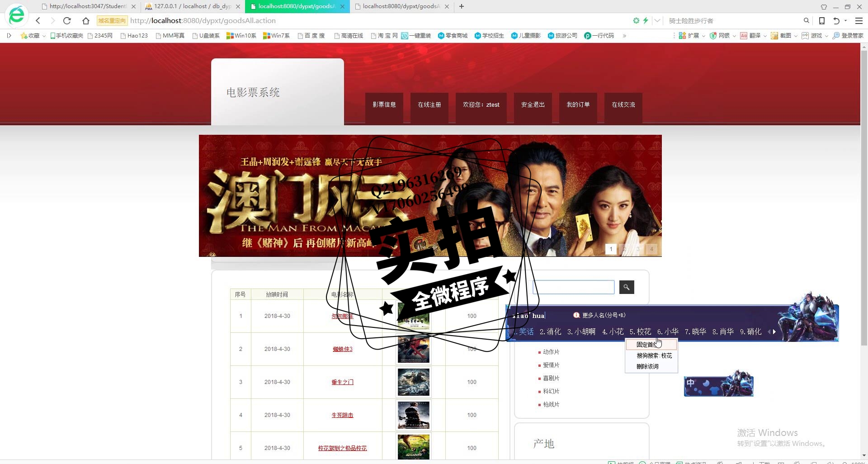The width and height of the screenshot is (868, 464).
Task: Open a new tab with plus button
Action: click(x=461, y=6)
